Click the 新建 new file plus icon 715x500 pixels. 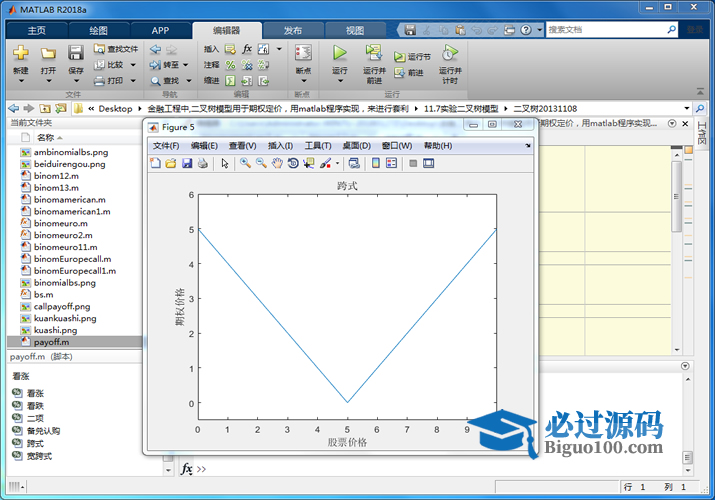point(21,53)
